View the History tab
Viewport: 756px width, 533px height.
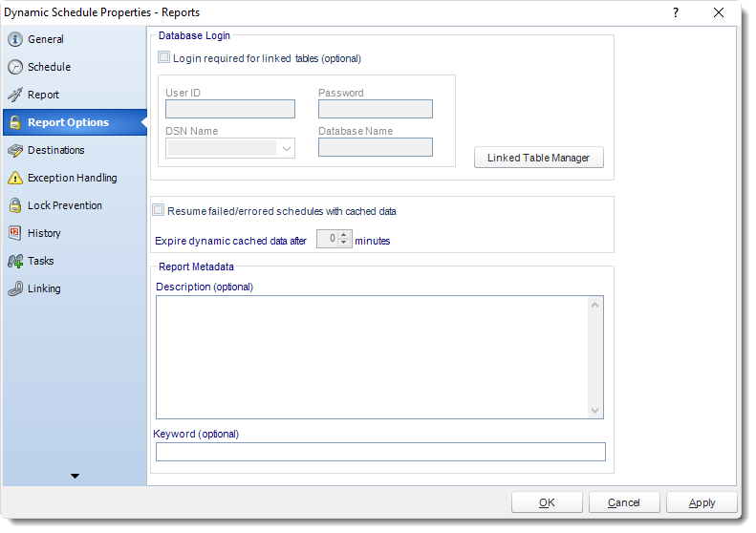pyautogui.click(x=75, y=233)
